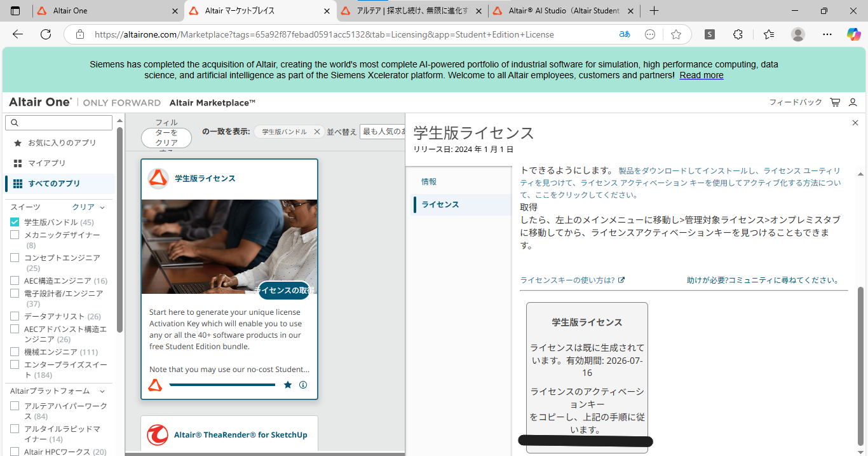
Task: Close the 学生版ライセンス detail panel
Action: click(x=855, y=123)
